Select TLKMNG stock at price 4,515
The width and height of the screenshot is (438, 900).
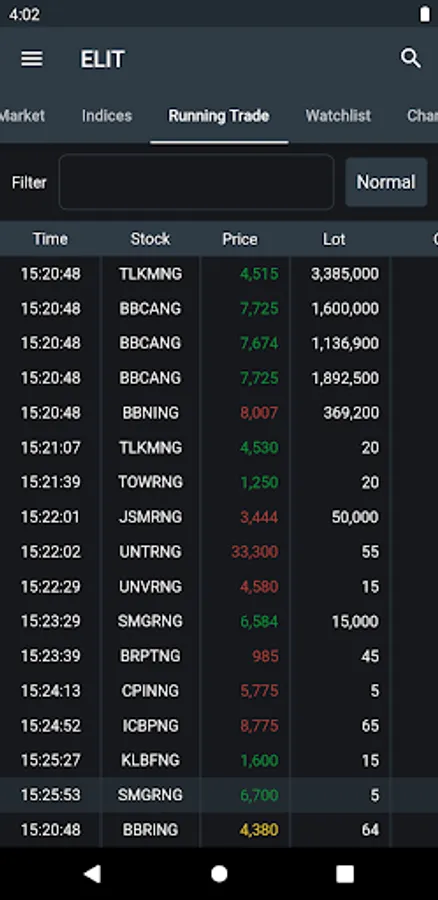219,274
